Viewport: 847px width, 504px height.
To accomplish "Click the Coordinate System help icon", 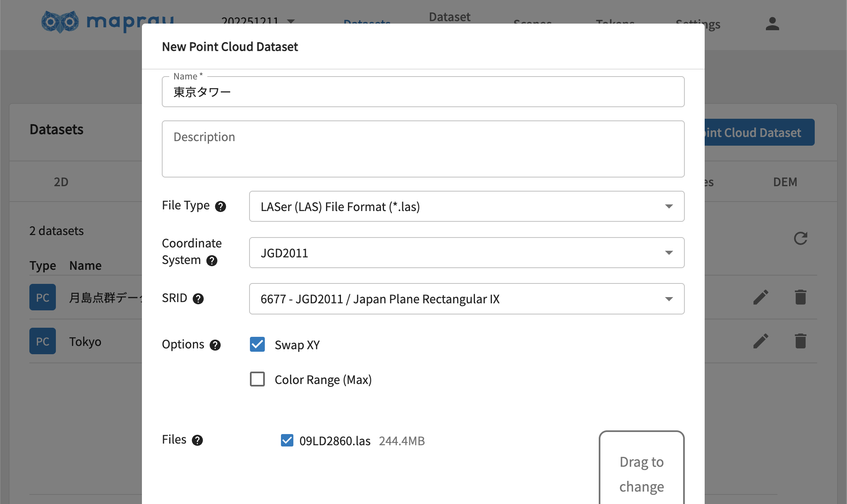I will [x=212, y=261].
